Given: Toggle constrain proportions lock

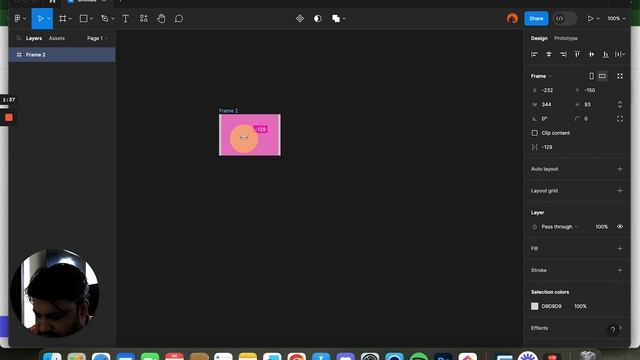Looking at the screenshot, I should [x=620, y=104].
